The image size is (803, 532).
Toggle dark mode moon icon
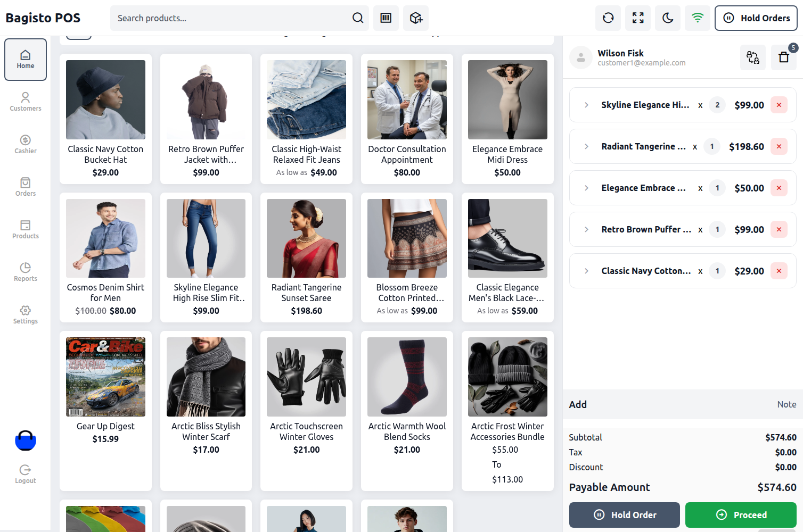point(668,18)
